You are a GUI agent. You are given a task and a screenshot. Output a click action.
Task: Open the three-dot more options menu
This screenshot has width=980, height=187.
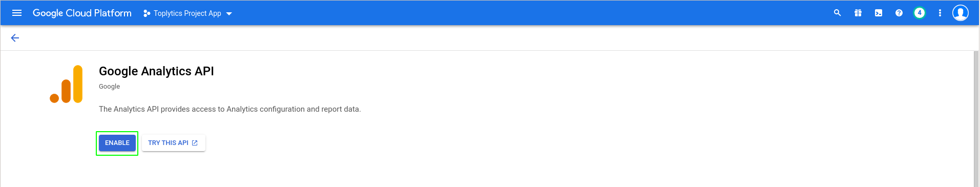(x=940, y=13)
